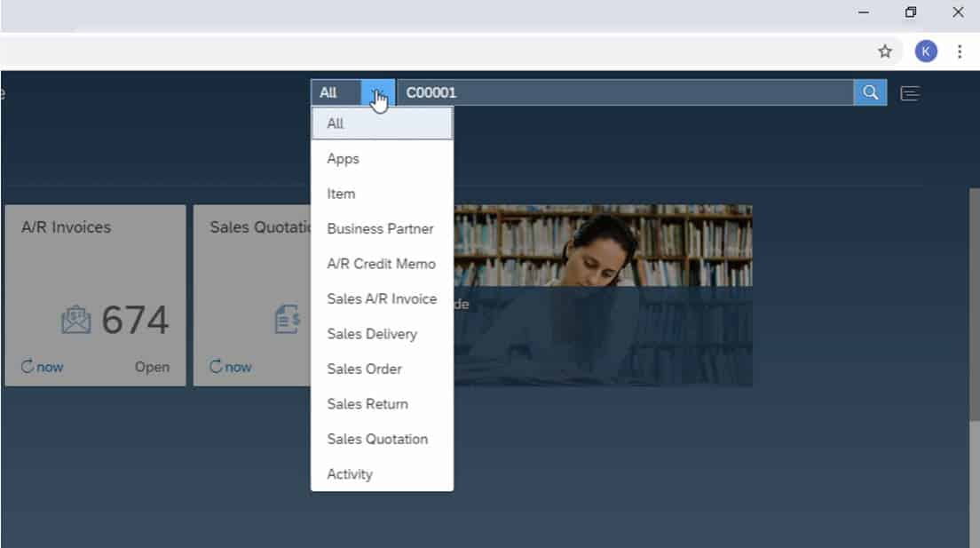The width and height of the screenshot is (980, 548).
Task: Collapse the All search category dropdown
Action: pos(377,92)
